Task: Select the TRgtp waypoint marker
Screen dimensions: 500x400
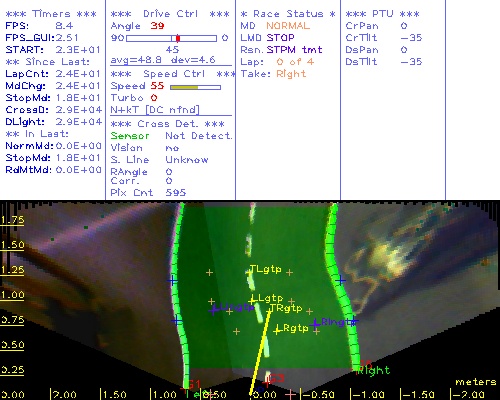Action: (x=269, y=311)
